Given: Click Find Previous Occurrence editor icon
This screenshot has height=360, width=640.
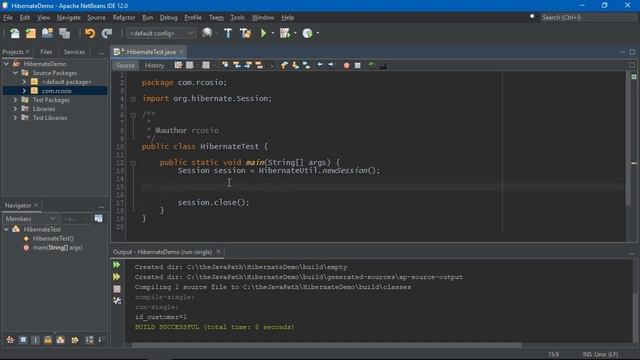Looking at the screenshot, I should coord(237,65).
